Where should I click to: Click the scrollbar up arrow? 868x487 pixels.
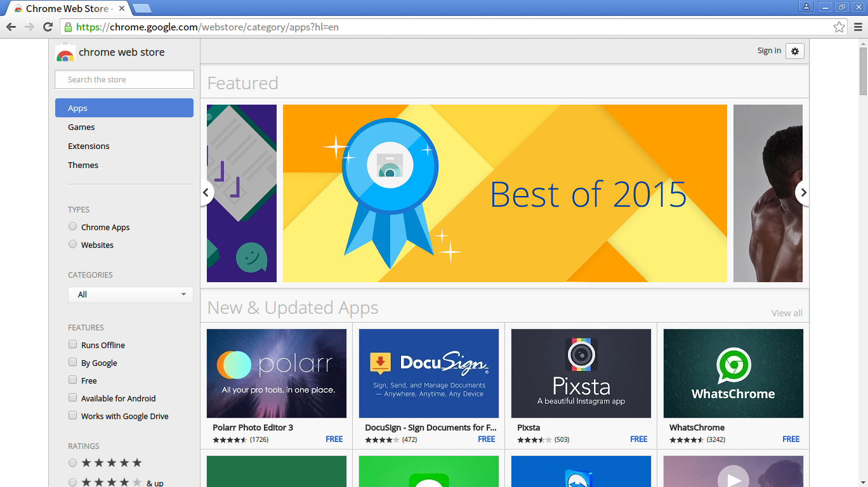(863, 43)
